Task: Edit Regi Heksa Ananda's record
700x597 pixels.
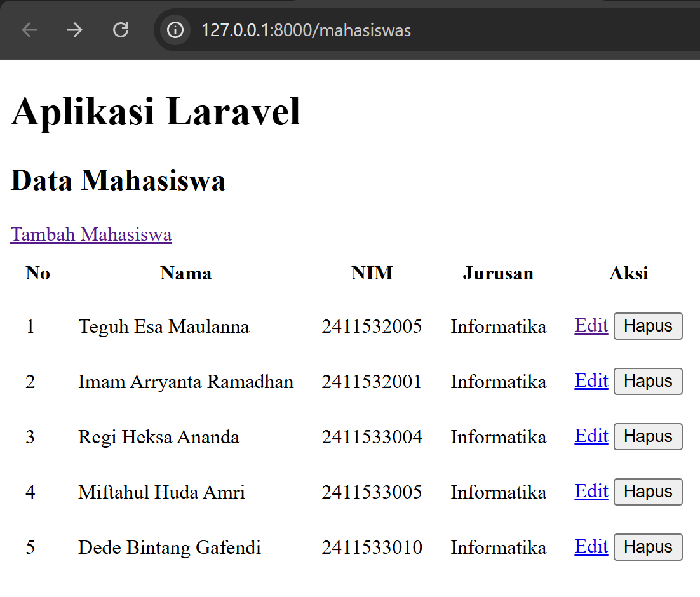Action: click(x=591, y=436)
